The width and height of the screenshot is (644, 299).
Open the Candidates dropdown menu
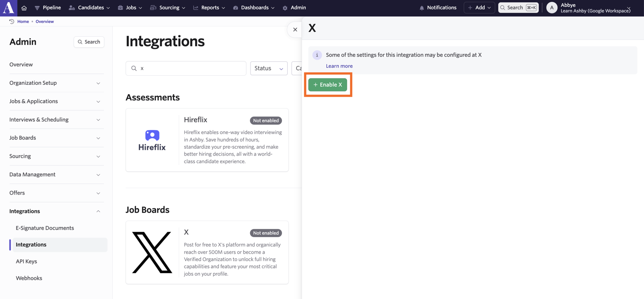pos(90,8)
